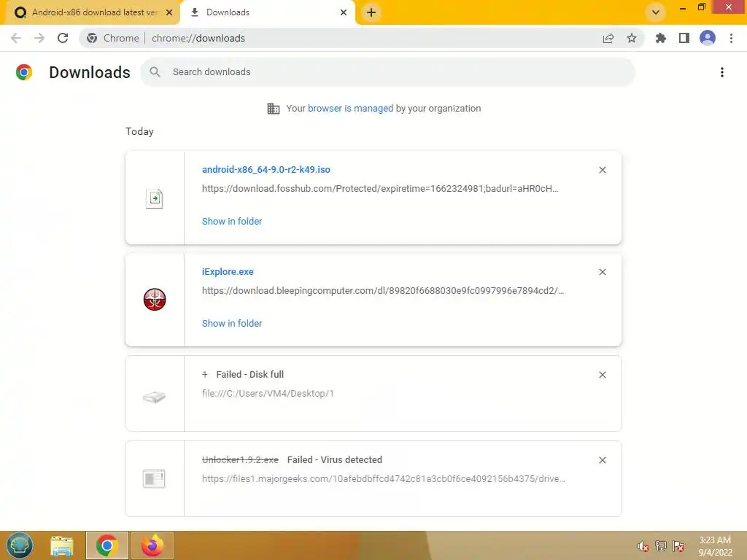Click the Unlocker1.9.2.exe file icon
This screenshot has width=747, height=560.
(x=154, y=478)
